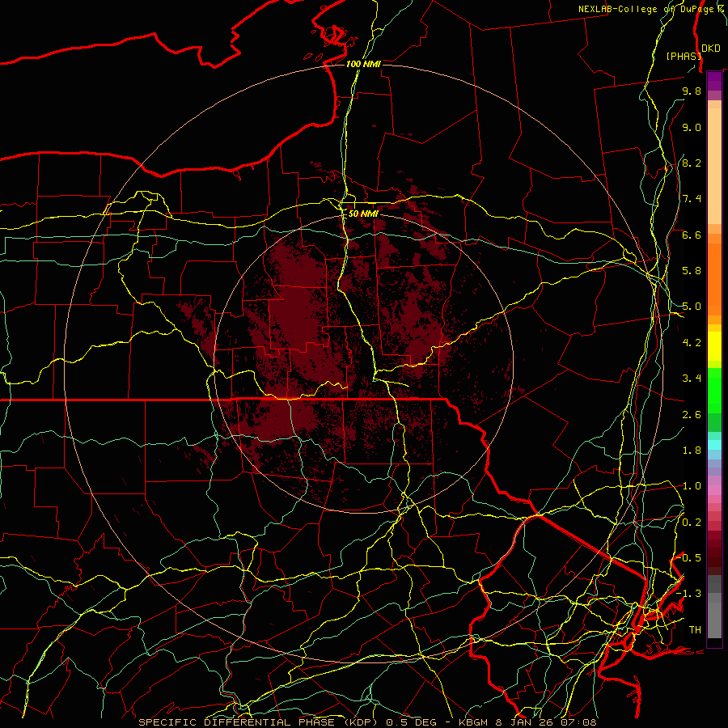Click the 5.0 value on the scale

tap(692, 307)
